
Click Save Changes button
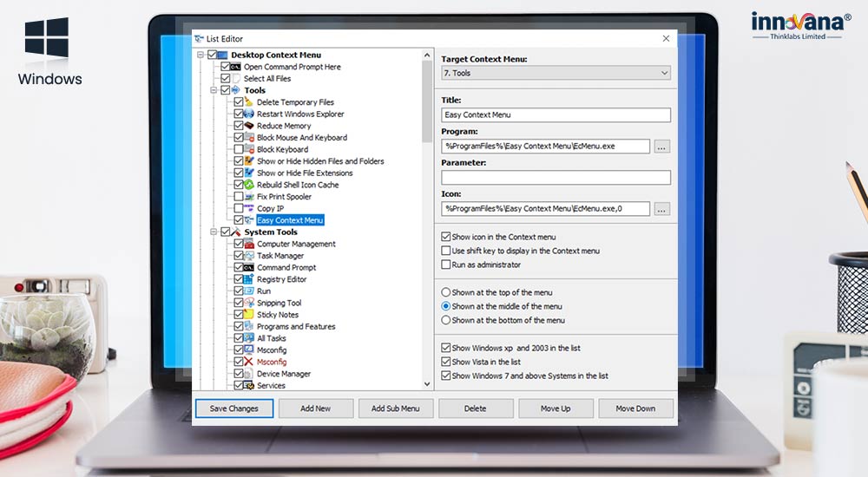pos(234,408)
